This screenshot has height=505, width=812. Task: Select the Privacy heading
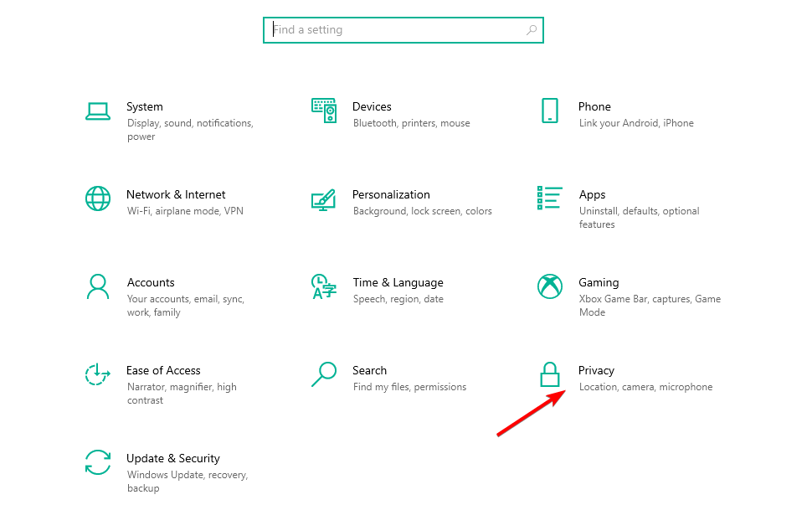pos(596,371)
